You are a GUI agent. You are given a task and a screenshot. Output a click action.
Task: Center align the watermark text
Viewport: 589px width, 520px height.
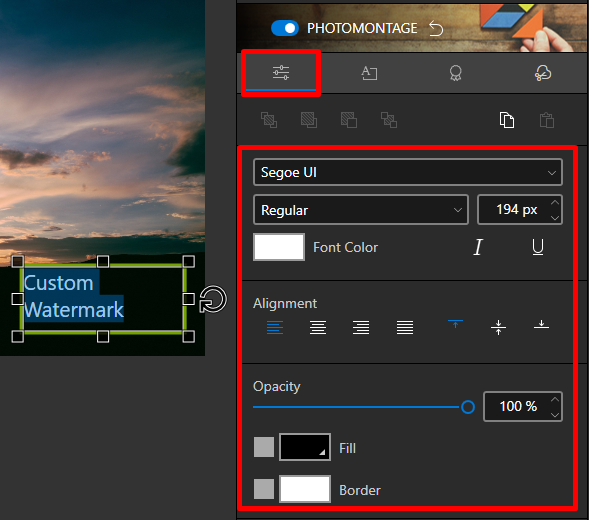pyautogui.click(x=318, y=327)
